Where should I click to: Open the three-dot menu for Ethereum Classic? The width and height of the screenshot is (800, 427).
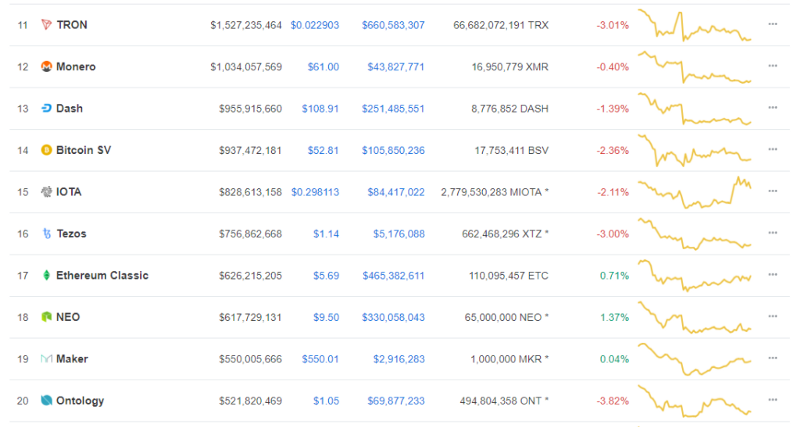tap(772, 274)
